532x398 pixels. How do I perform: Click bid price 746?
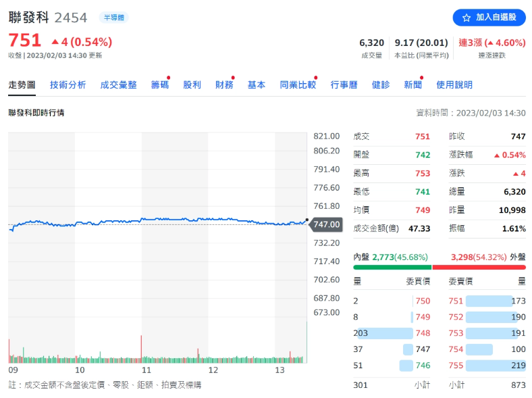click(423, 366)
